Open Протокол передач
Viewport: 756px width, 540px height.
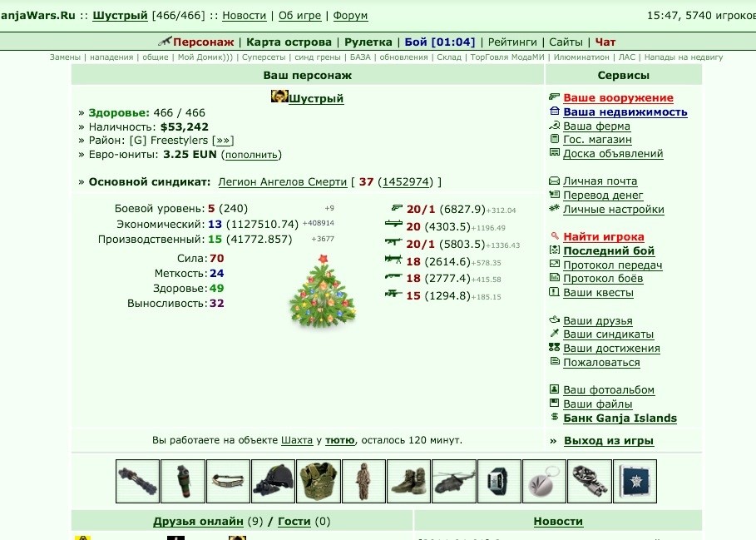(613, 265)
